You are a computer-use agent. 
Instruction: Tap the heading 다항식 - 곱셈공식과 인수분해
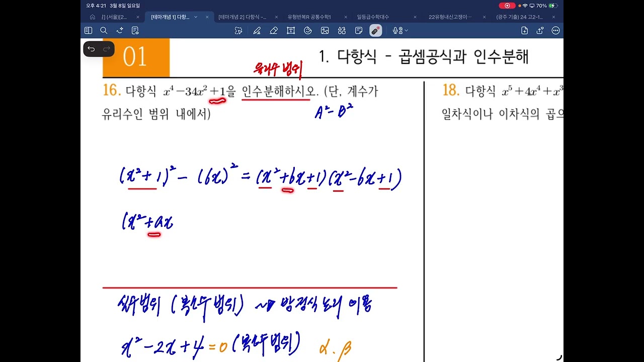click(x=433, y=57)
